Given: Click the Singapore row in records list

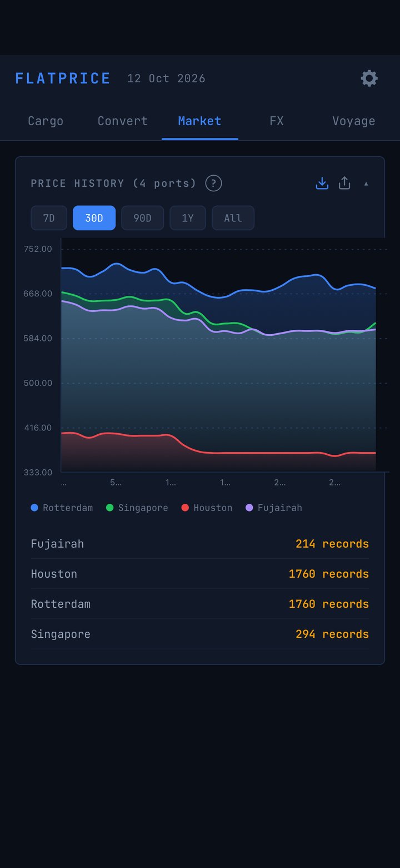Looking at the screenshot, I should tap(200, 634).
